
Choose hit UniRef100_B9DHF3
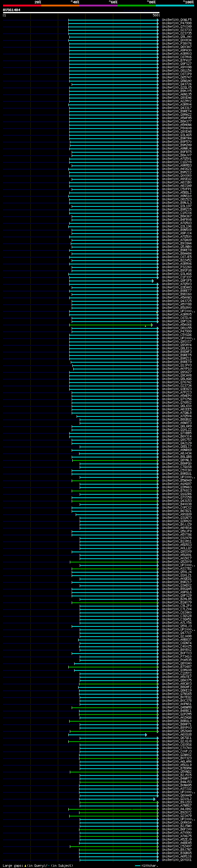176,352
